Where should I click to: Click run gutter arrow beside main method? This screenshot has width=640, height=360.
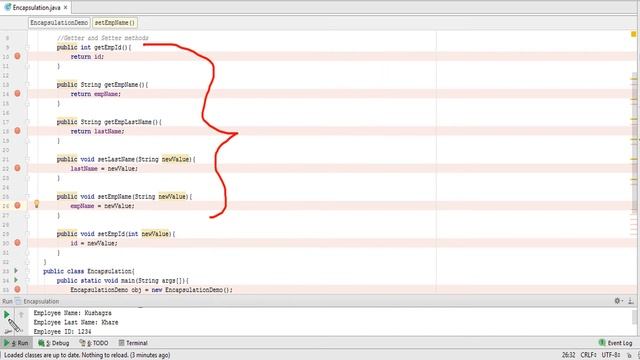(16, 280)
